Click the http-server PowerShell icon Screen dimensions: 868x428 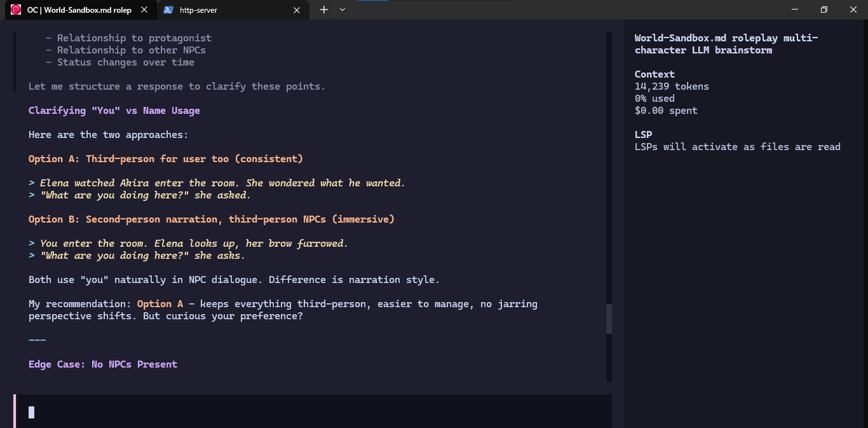point(168,10)
